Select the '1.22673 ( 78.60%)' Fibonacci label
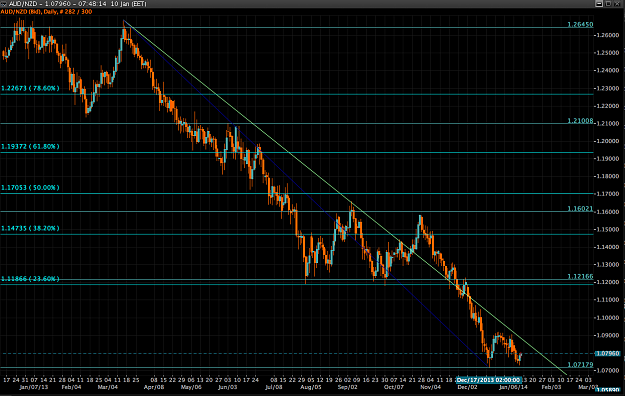Image resolution: width=625 pixels, height=396 pixels. 30,88
